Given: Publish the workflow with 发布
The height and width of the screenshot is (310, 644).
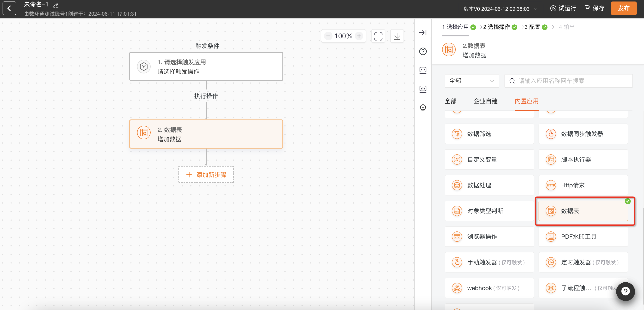Looking at the screenshot, I should pyautogui.click(x=623, y=8).
